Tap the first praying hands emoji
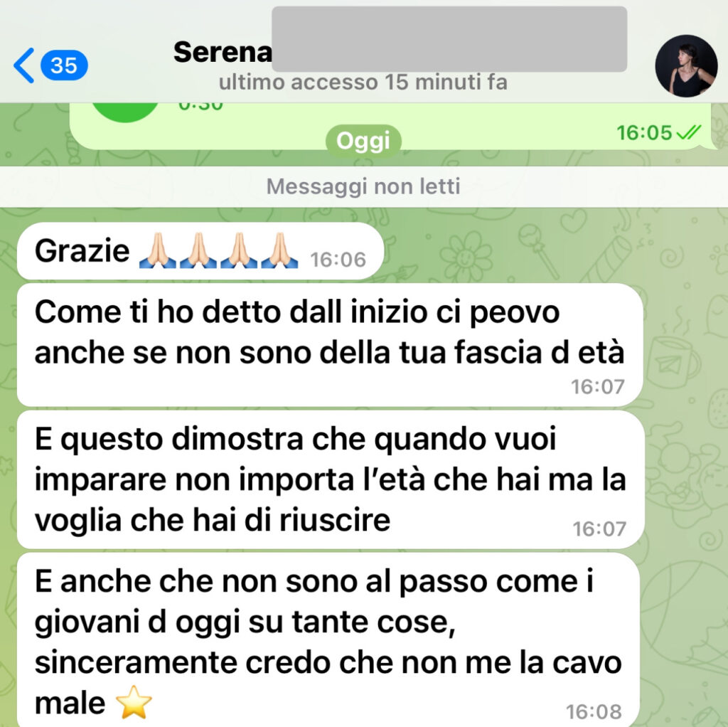 click(158, 251)
